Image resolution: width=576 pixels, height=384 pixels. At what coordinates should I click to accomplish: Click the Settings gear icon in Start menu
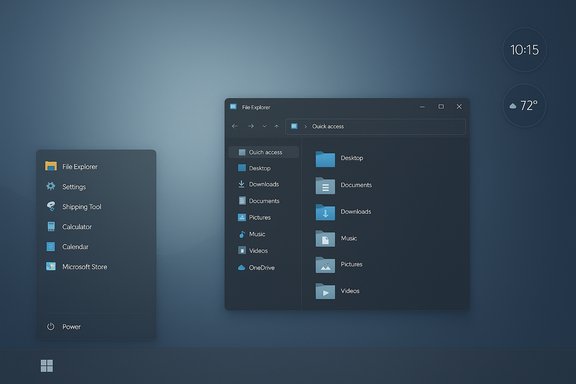tap(51, 186)
